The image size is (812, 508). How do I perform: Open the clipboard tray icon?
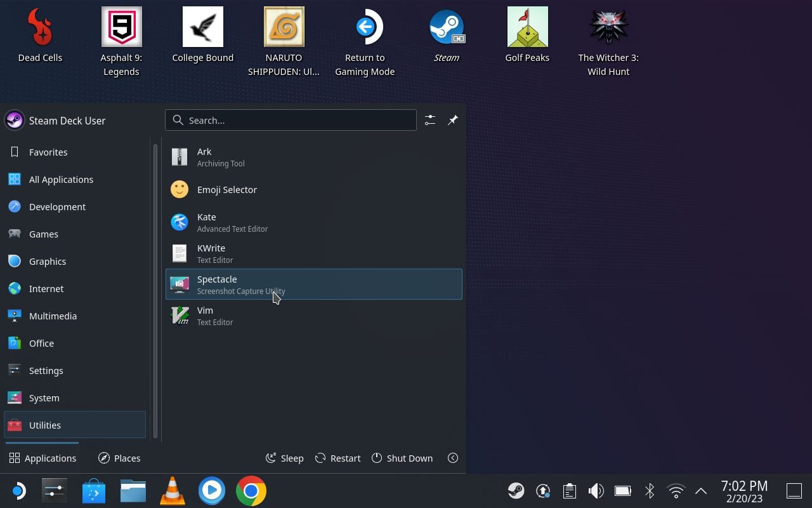click(x=569, y=491)
